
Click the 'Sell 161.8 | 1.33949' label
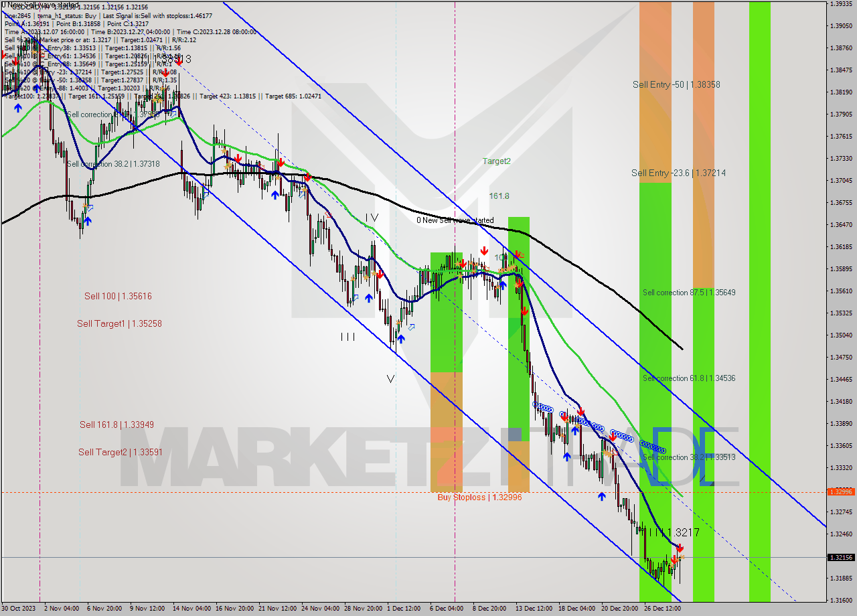pos(117,425)
